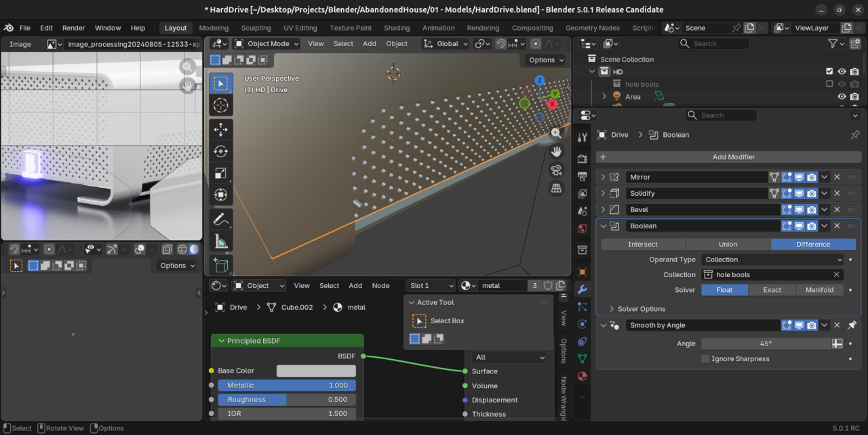Click the camera view icon in viewport

point(556,169)
